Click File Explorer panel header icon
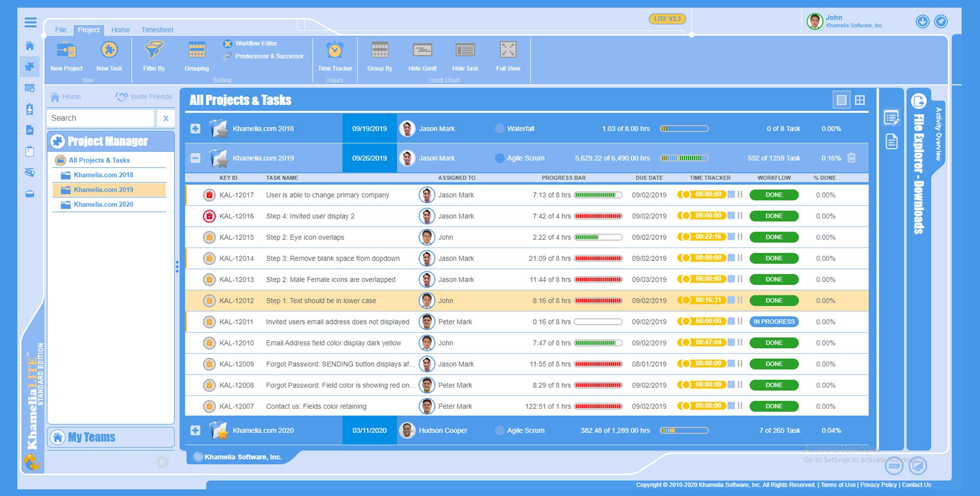 click(x=918, y=101)
